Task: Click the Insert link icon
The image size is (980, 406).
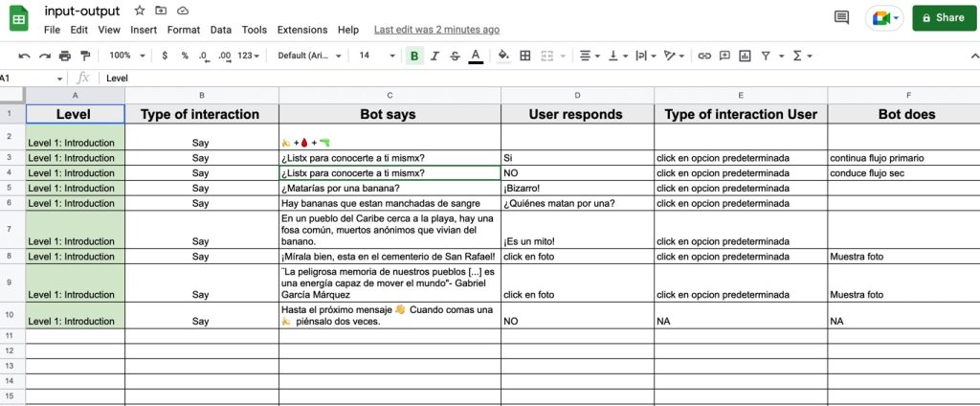Action: pos(704,56)
